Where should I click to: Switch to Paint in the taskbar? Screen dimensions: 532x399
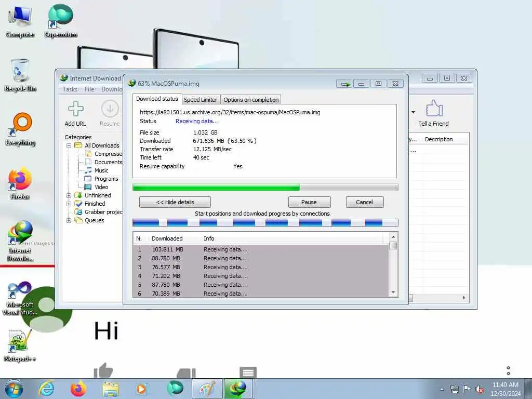tap(207, 389)
